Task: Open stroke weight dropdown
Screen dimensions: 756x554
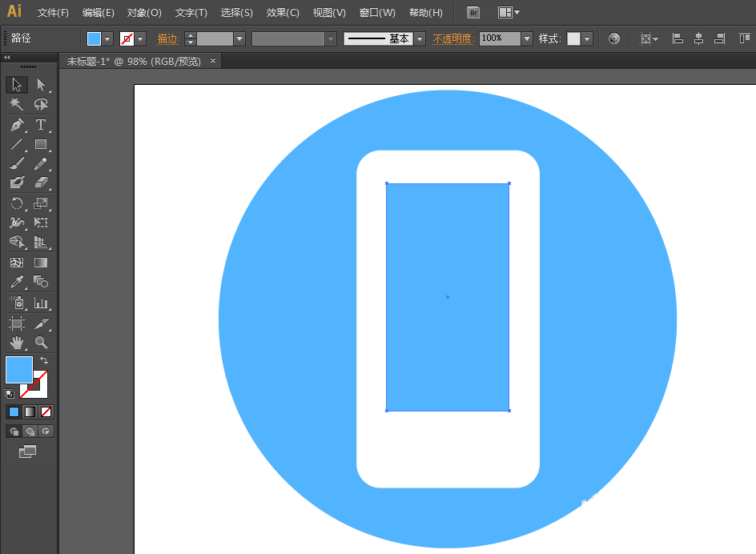Action: [239, 39]
